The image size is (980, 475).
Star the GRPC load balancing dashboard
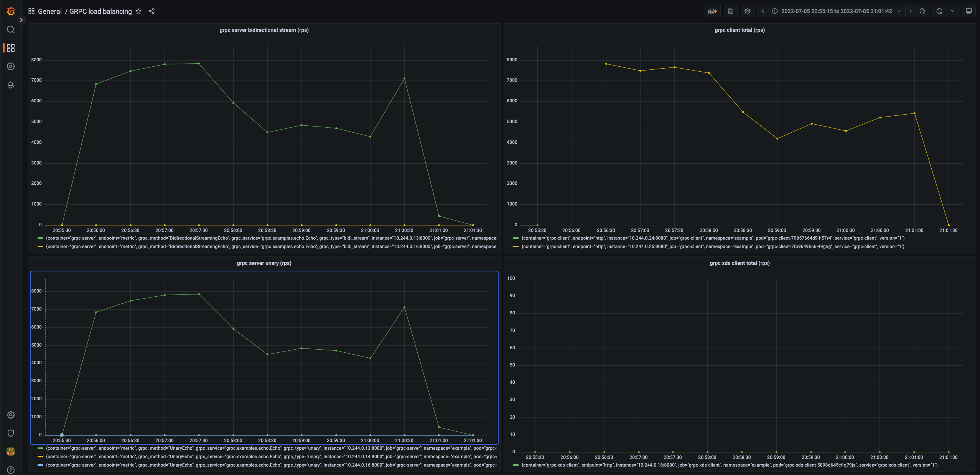click(138, 11)
